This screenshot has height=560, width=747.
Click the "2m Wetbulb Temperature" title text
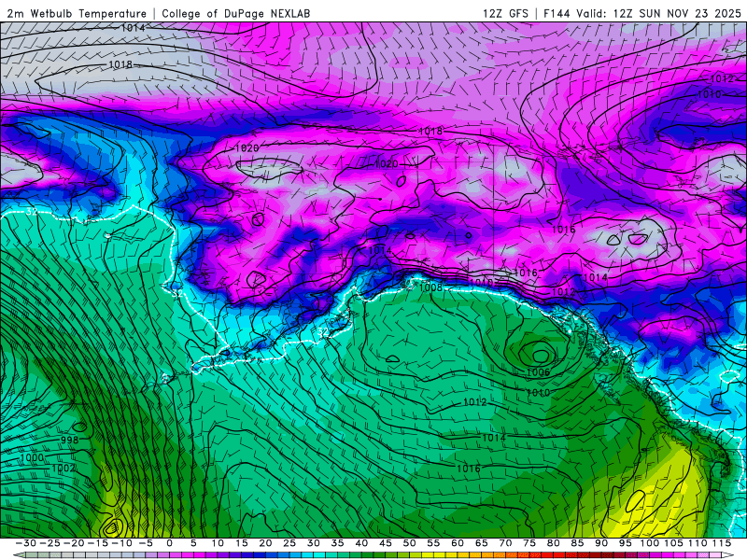pyautogui.click(x=77, y=13)
